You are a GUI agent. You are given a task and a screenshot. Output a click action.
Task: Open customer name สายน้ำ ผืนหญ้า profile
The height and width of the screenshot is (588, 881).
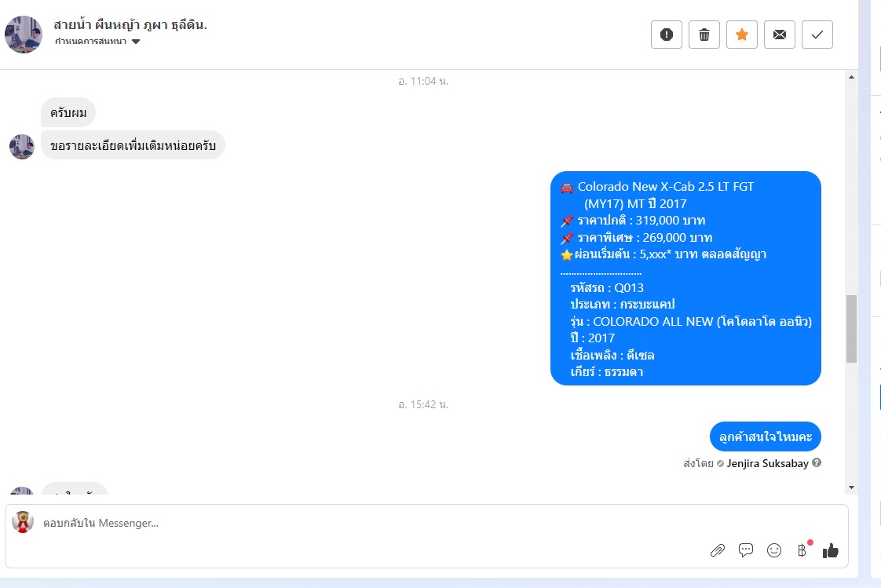point(130,24)
